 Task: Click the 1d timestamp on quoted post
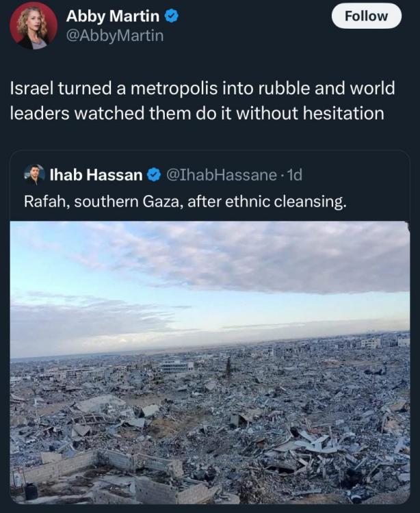[x=293, y=175]
